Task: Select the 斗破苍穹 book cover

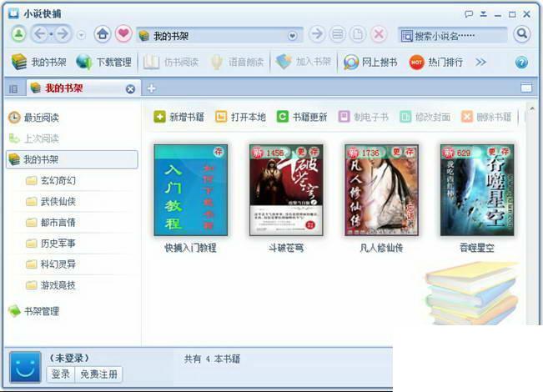Action: click(x=286, y=190)
